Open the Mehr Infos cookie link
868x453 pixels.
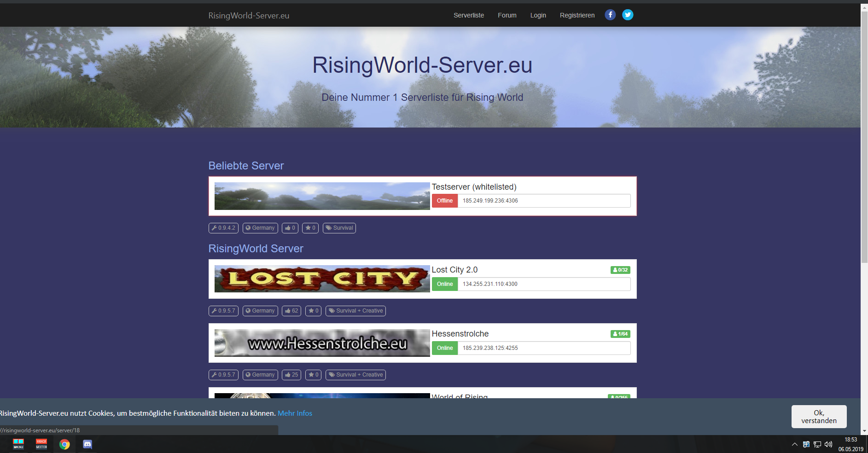295,413
